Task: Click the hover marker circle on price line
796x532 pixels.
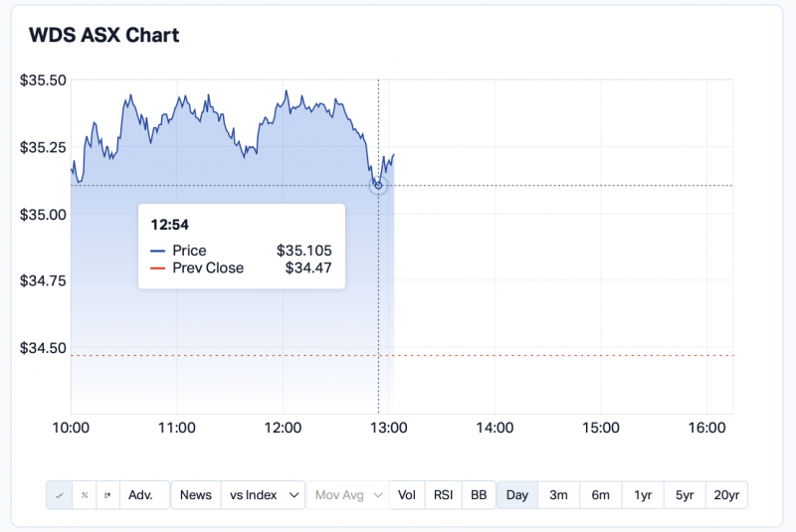Action: pos(378,186)
